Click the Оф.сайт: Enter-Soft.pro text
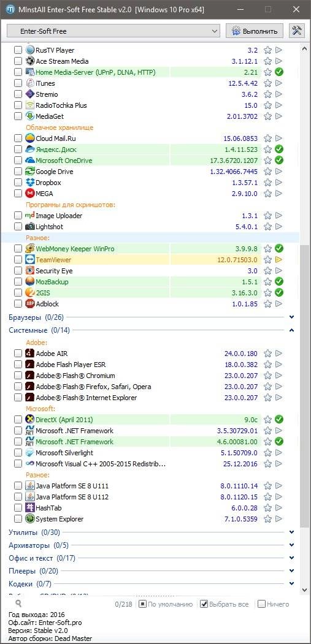 [x=45, y=622]
